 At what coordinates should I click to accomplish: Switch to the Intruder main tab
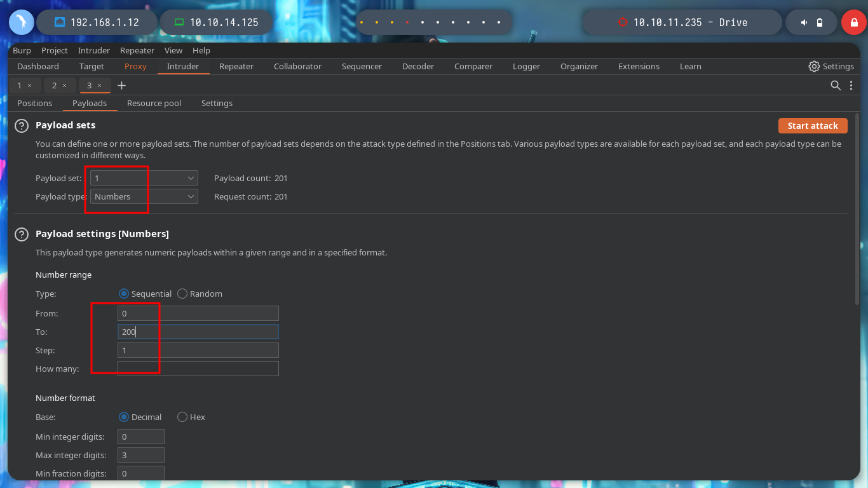coord(183,66)
